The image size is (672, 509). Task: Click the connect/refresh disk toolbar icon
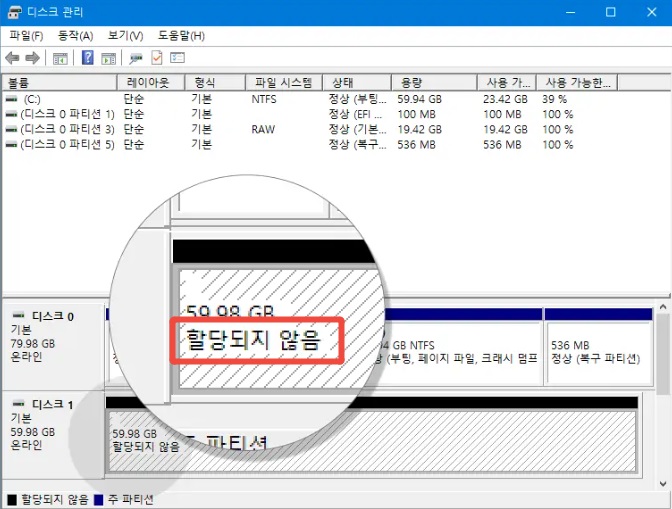tap(136, 58)
